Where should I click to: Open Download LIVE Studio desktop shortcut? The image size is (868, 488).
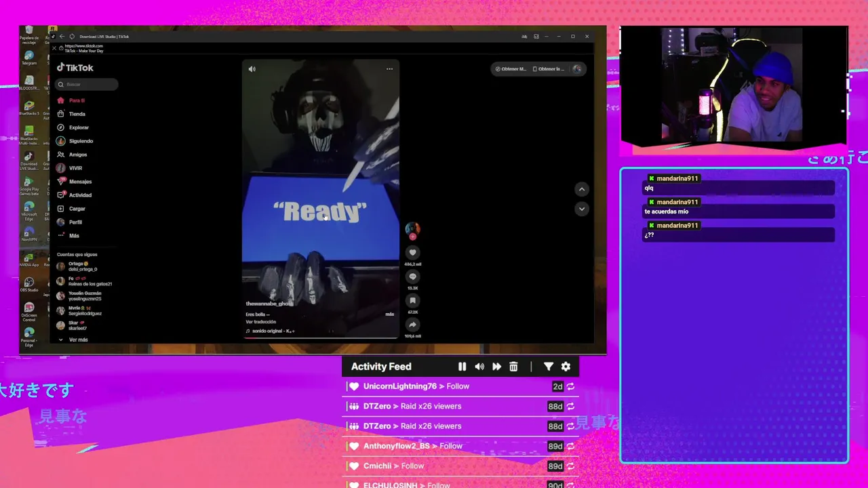28,160
